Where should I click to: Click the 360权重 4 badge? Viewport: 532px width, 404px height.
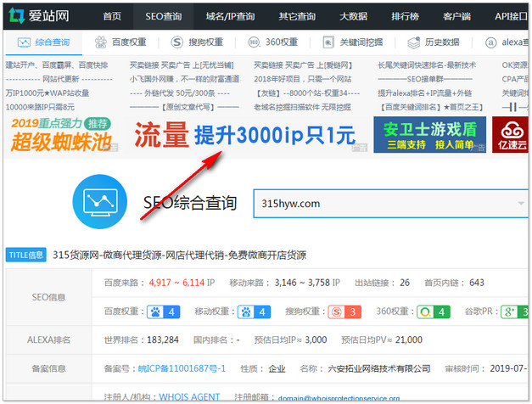pos(434,311)
